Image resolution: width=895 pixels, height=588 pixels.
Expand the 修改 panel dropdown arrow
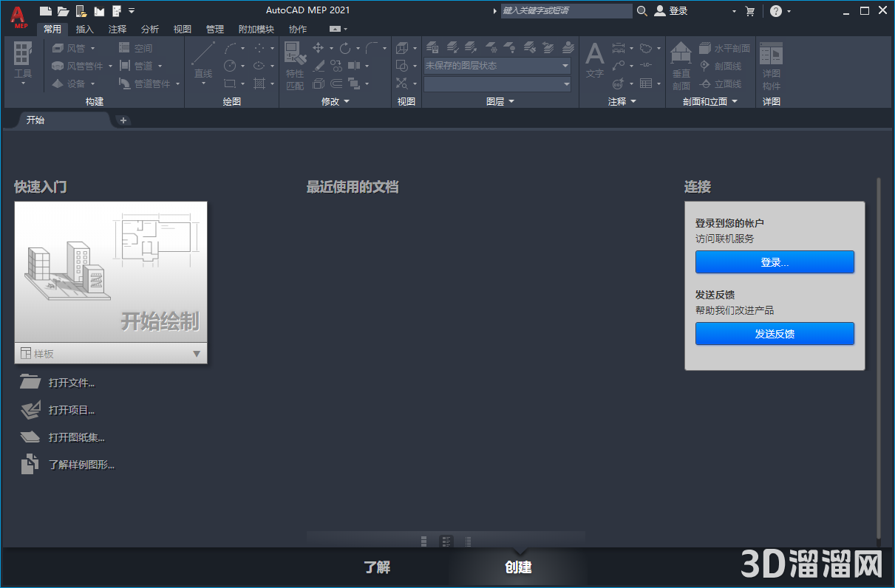pos(347,102)
